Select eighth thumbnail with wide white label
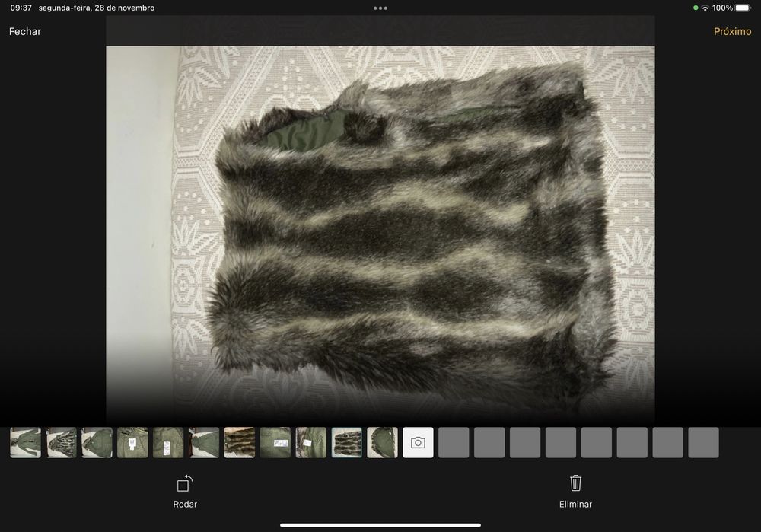 (275, 443)
